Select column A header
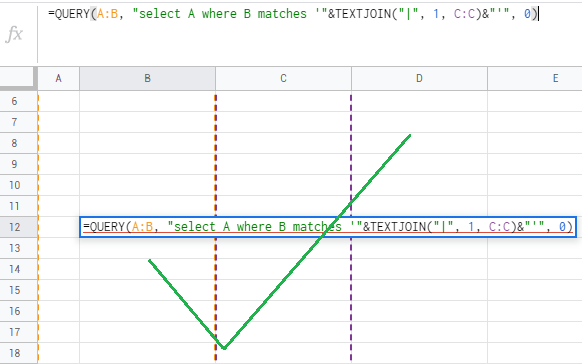The height and width of the screenshot is (364, 582). pos(59,78)
